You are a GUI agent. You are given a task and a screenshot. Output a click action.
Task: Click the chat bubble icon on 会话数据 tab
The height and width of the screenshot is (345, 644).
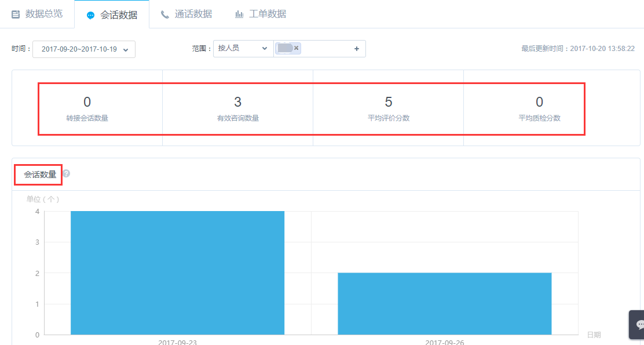click(90, 15)
